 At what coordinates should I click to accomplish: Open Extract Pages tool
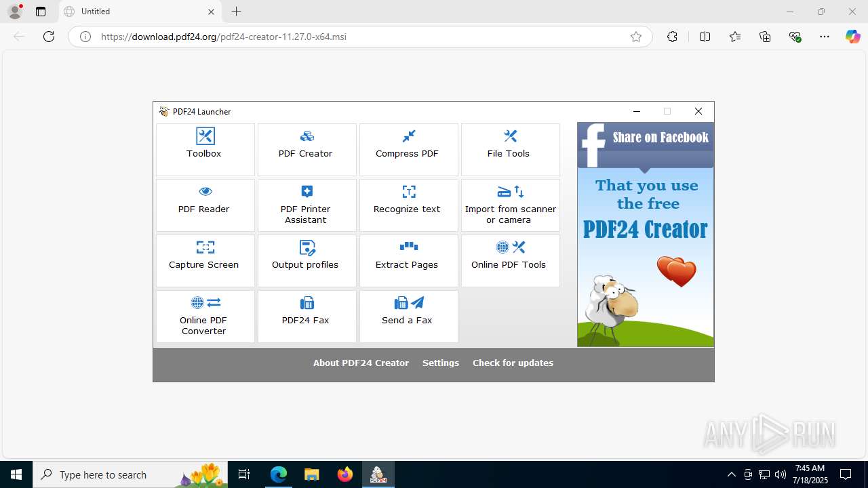408,261
